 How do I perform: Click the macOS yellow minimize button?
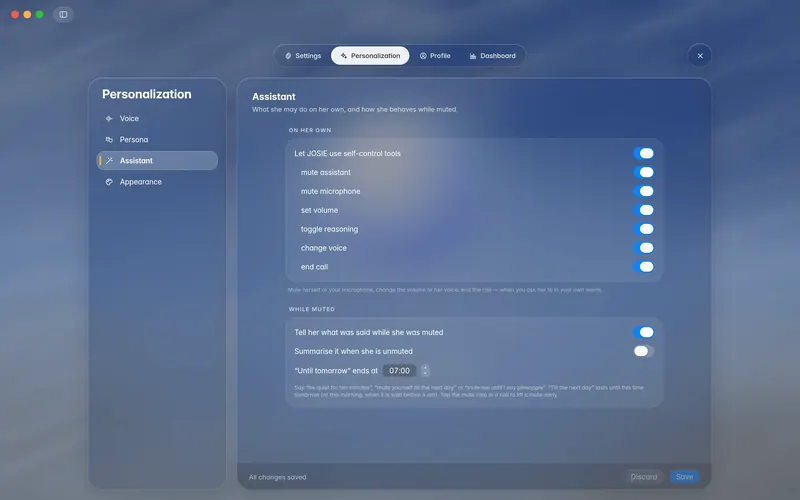27,14
